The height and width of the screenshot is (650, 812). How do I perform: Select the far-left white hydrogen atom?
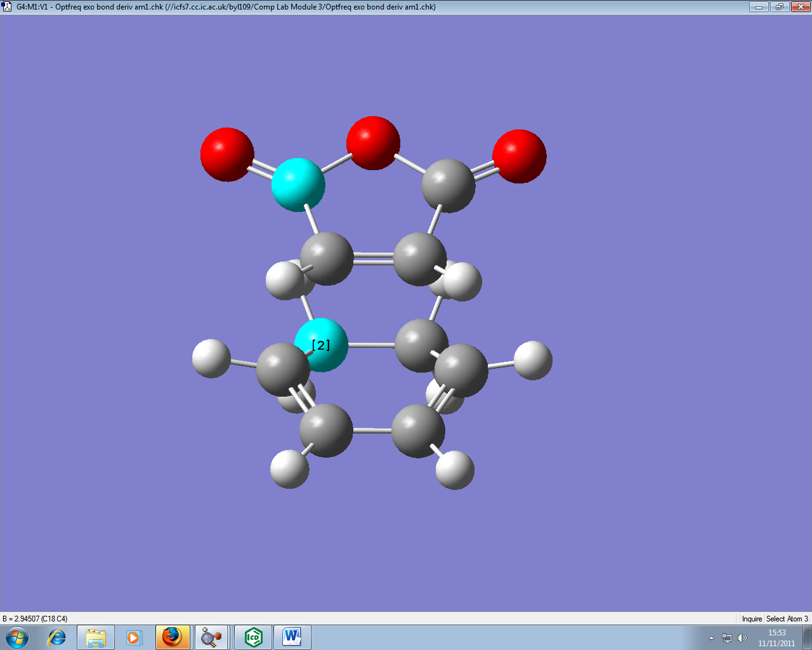[211, 359]
